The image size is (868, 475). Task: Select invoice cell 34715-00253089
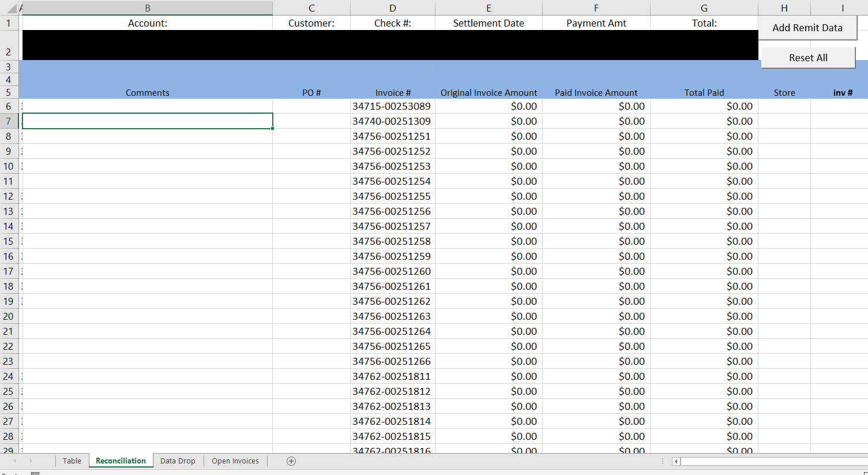point(393,106)
